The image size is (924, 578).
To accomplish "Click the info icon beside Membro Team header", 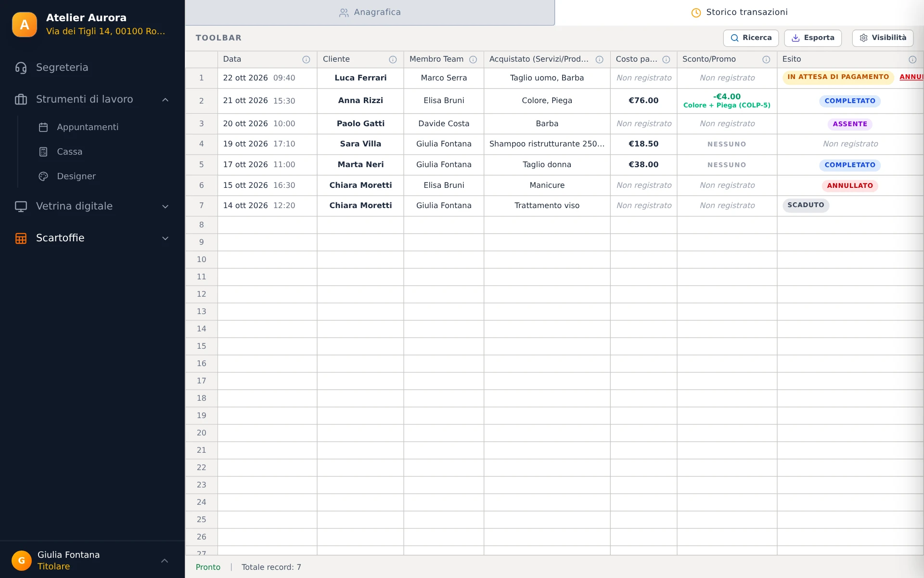I will click(473, 60).
